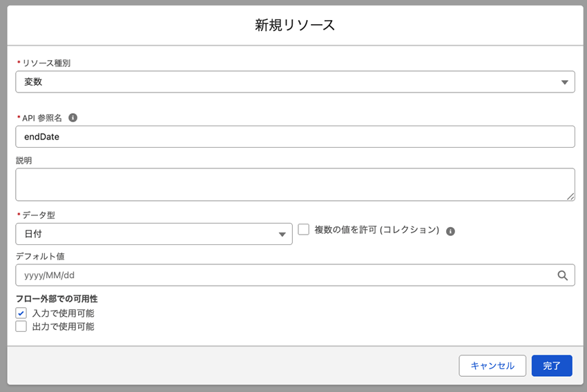This screenshot has height=392, width=587.
Task: Click the 入力で使用可能 label text
Action: pyautogui.click(x=63, y=313)
